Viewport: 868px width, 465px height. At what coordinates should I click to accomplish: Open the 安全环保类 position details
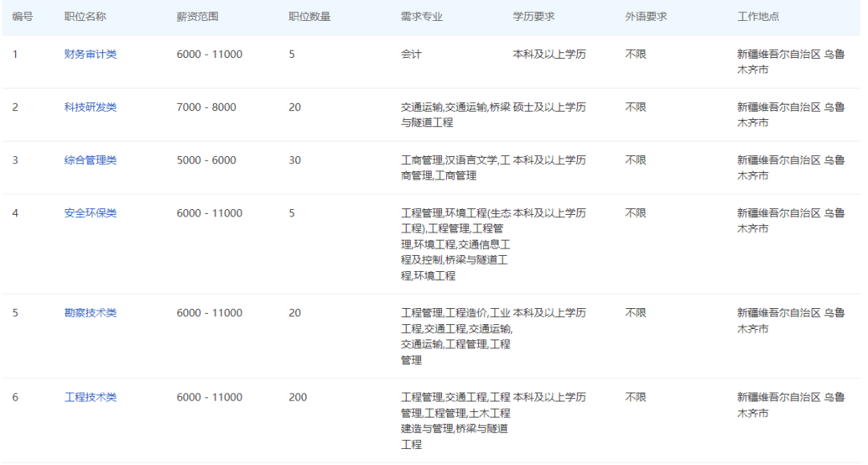tap(90, 214)
